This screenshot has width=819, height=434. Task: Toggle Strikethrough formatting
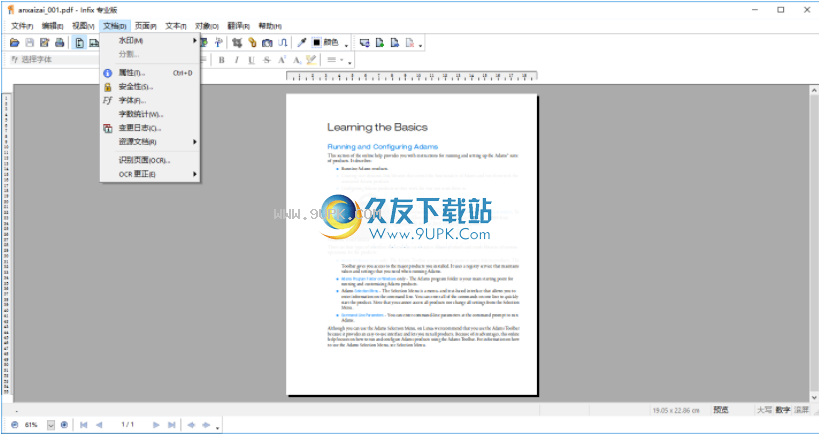pyautogui.click(x=267, y=60)
